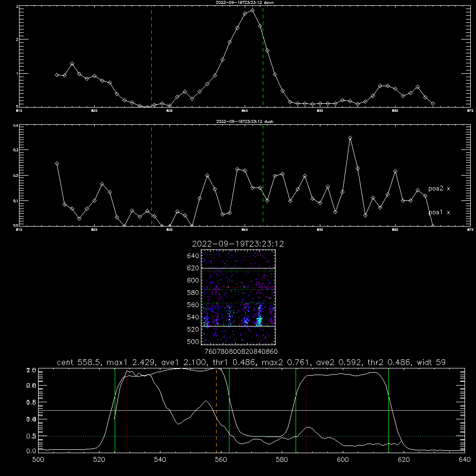Image resolution: width=476 pixels, height=476 pixels.
Task: Click the '580' label on the image y-axis
Action: (x=193, y=293)
